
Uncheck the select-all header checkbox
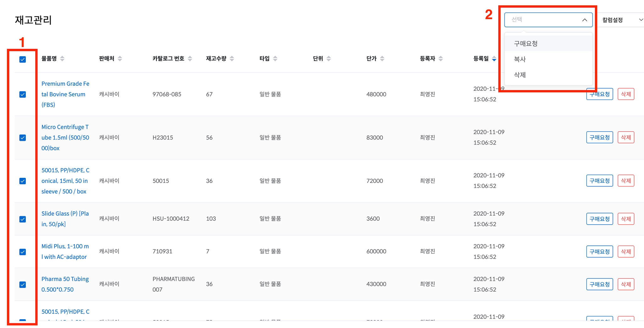click(23, 59)
